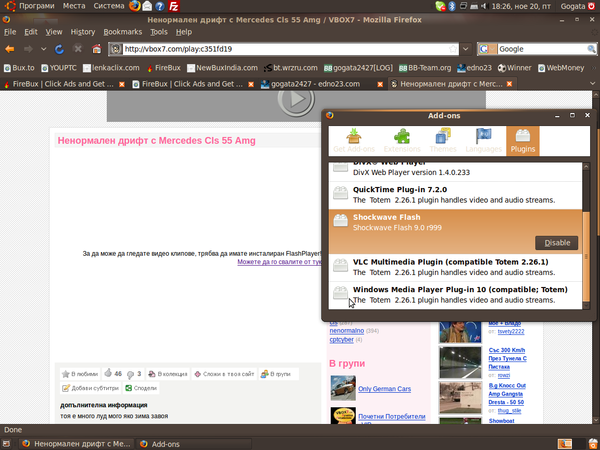
Task: Launch FileZilla from the top panel
Action: click(174, 6)
